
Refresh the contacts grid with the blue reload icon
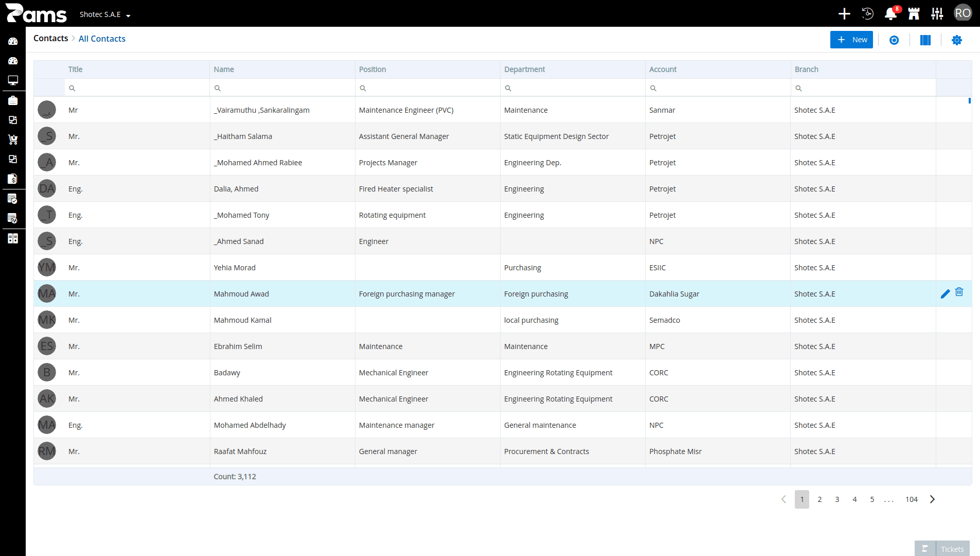coord(894,40)
